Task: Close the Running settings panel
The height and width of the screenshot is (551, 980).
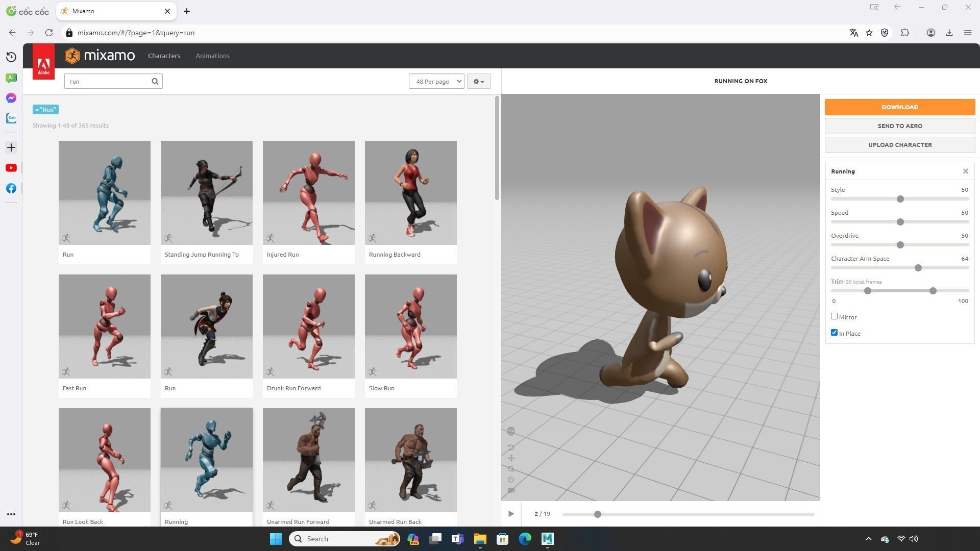Action: (x=966, y=171)
